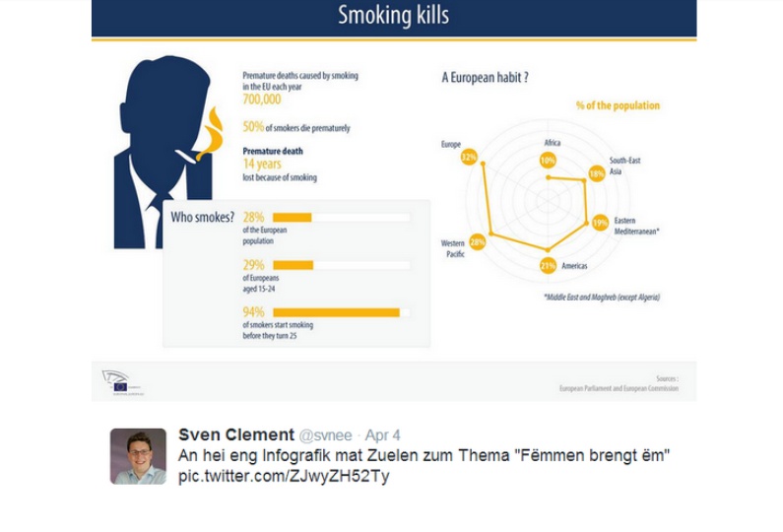Viewport: 783px width, 532px height.
Task: Click the European Parliament logo
Action: tap(123, 382)
